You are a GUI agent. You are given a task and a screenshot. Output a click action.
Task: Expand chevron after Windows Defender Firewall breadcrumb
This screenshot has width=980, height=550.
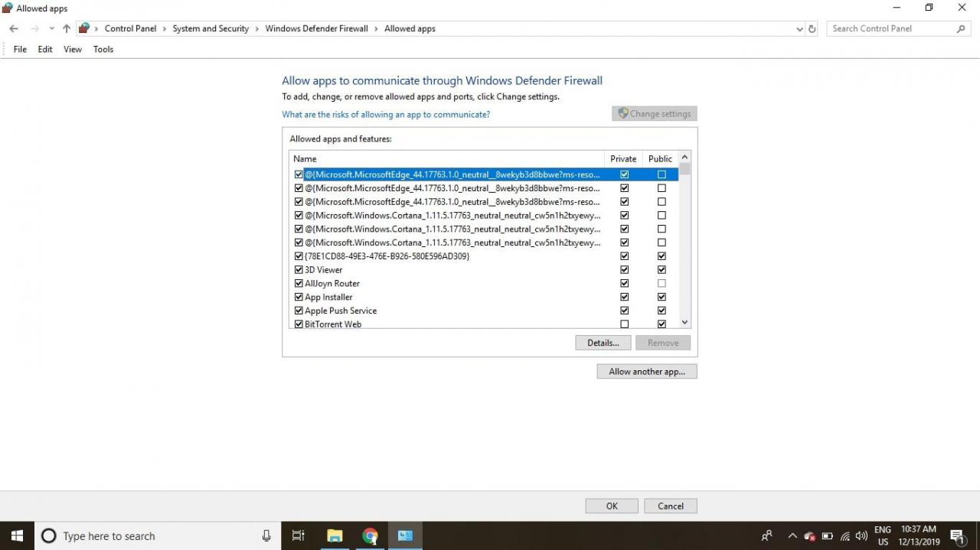point(377,29)
